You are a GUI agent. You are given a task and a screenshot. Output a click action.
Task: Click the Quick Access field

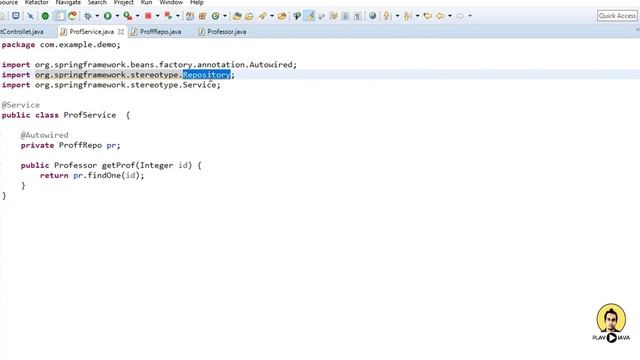pyautogui.click(x=617, y=16)
